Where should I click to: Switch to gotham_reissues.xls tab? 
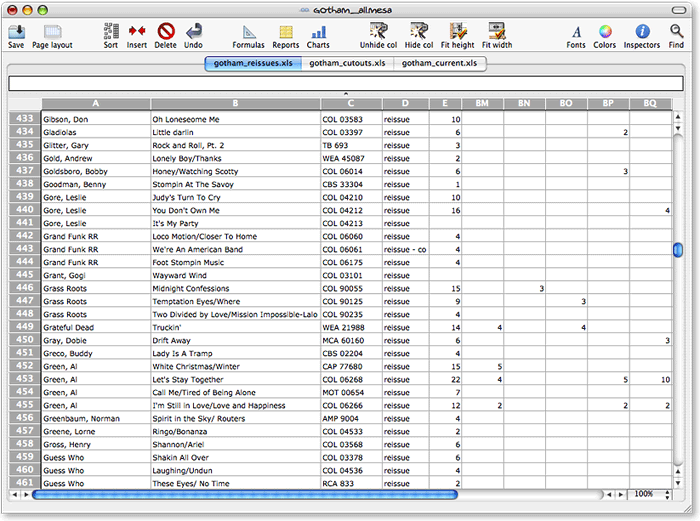pyautogui.click(x=253, y=63)
